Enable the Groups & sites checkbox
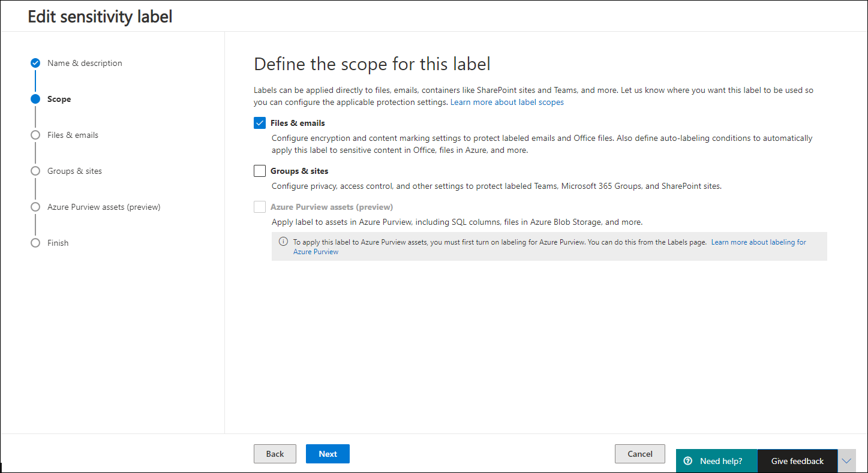 point(260,171)
